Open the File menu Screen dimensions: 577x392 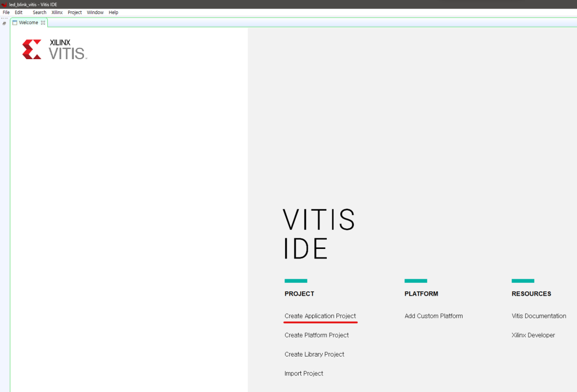pos(6,12)
